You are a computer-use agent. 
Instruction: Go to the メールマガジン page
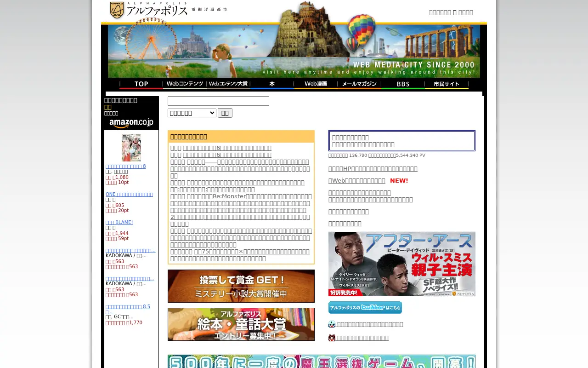(359, 84)
